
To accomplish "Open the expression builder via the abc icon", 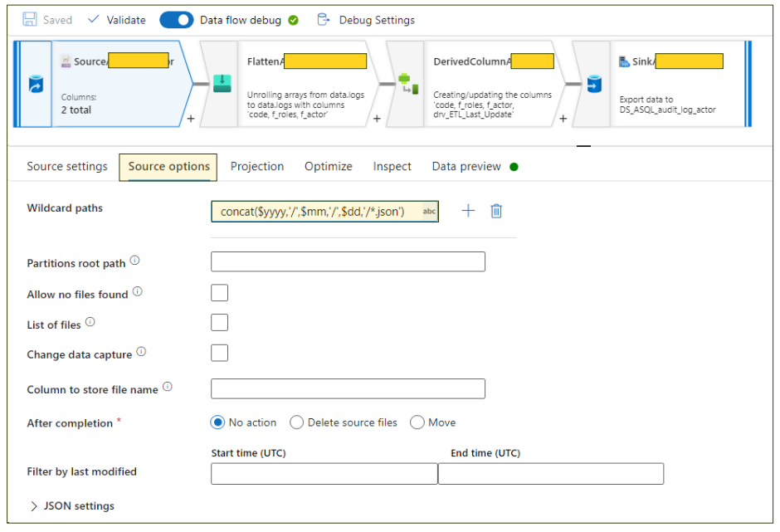I will 429,212.
